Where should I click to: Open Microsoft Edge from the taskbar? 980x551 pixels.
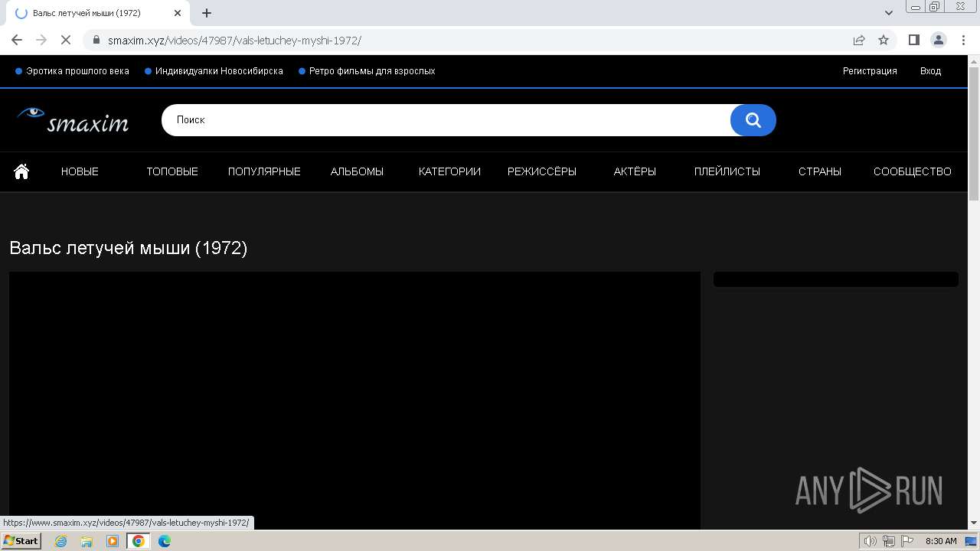tap(165, 541)
